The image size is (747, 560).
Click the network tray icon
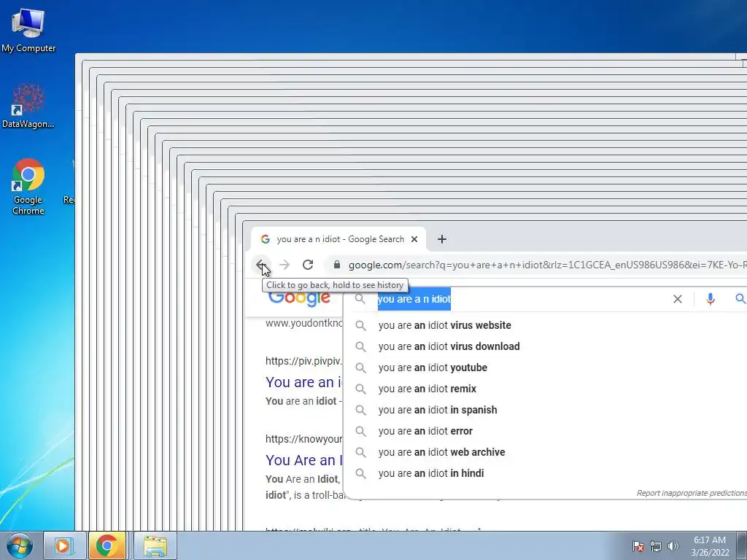tap(656, 546)
